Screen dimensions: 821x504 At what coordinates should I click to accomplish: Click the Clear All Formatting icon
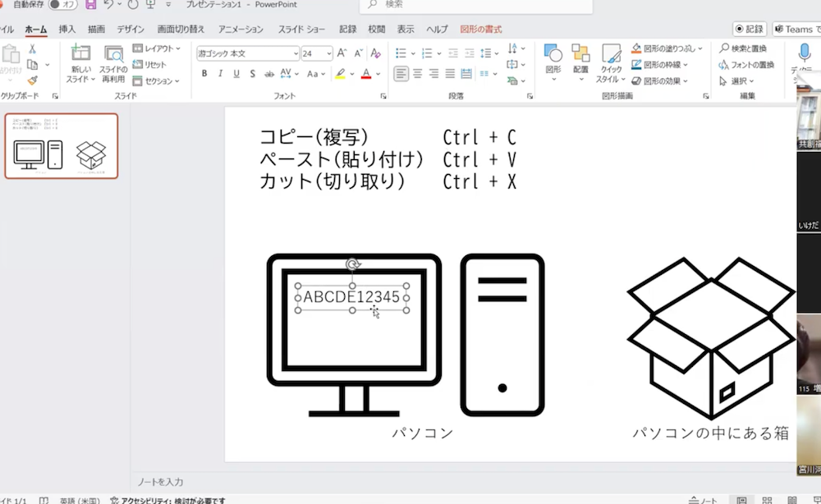[x=376, y=53]
